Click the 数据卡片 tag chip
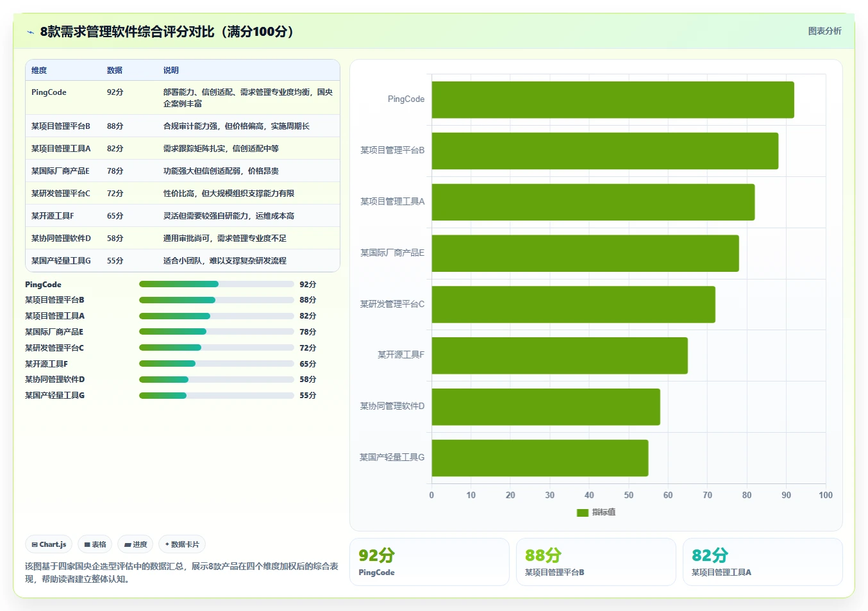 coord(182,544)
